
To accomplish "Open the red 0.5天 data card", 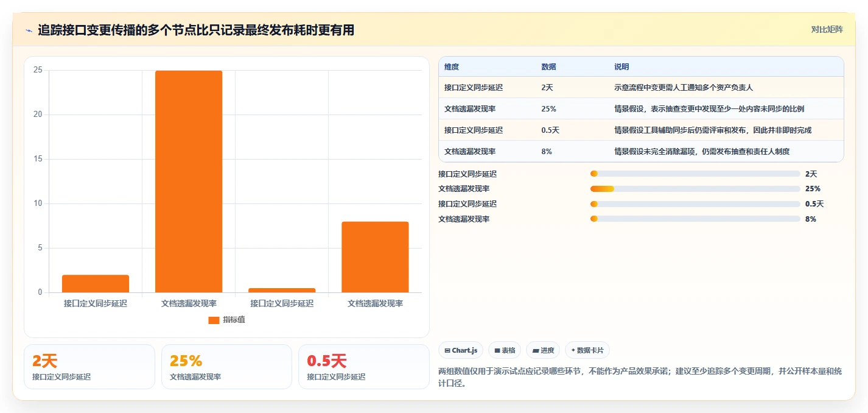I will pyautogui.click(x=364, y=367).
